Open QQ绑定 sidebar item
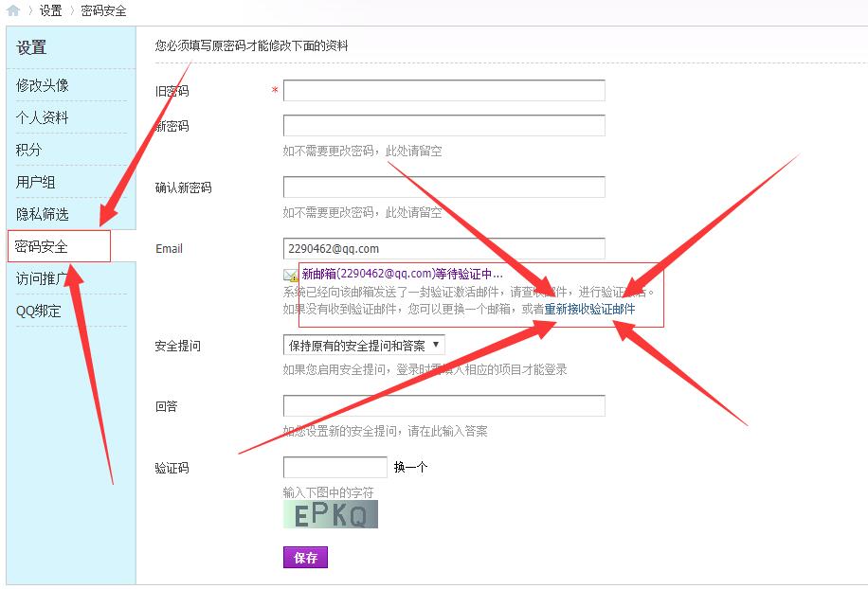 click(38, 311)
